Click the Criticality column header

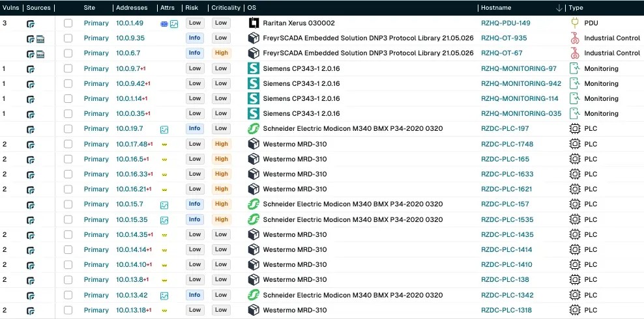tap(226, 8)
